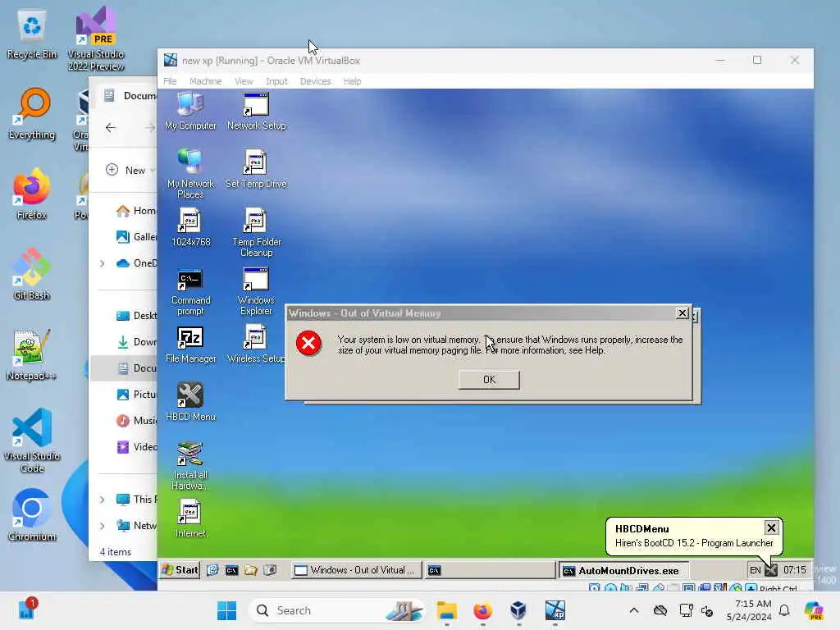This screenshot has height=630, width=840.
Task: Open File Explorer from host taskbar
Action: point(446,610)
